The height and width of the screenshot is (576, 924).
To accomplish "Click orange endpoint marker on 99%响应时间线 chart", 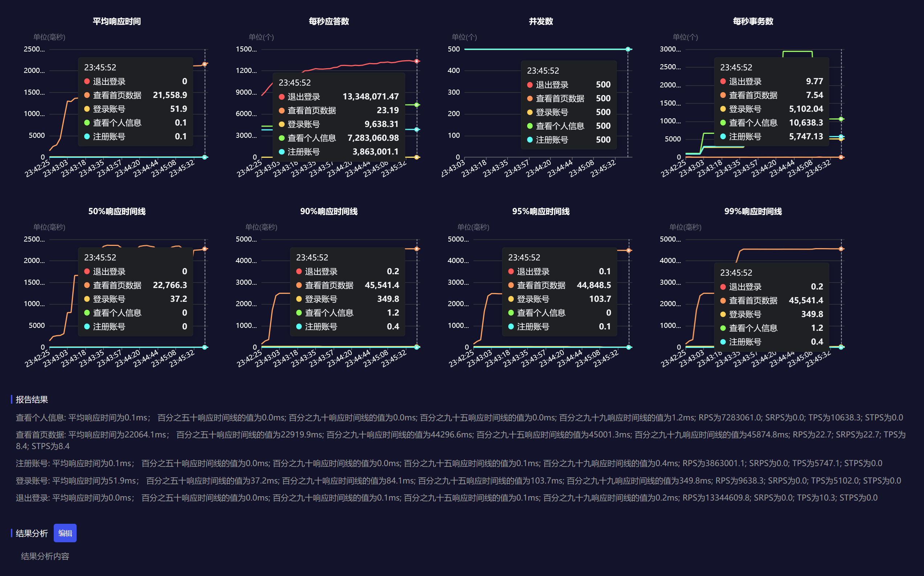I will pos(841,249).
